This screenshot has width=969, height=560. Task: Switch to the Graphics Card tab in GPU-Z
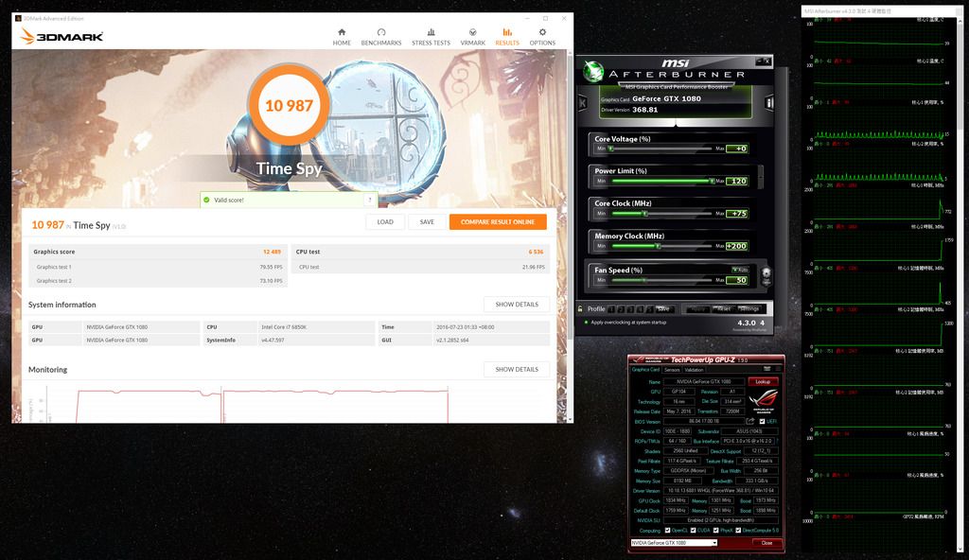(645, 370)
